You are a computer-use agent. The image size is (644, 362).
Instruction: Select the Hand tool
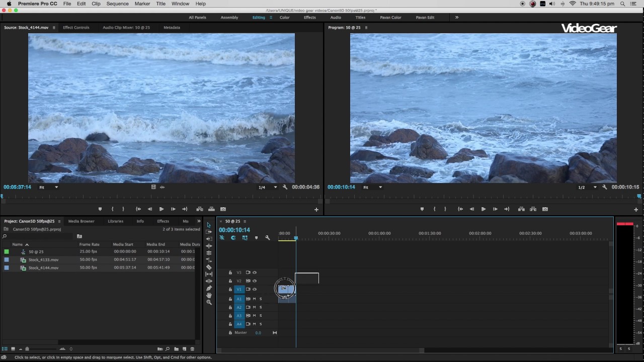pyautogui.click(x=209, y=295)
